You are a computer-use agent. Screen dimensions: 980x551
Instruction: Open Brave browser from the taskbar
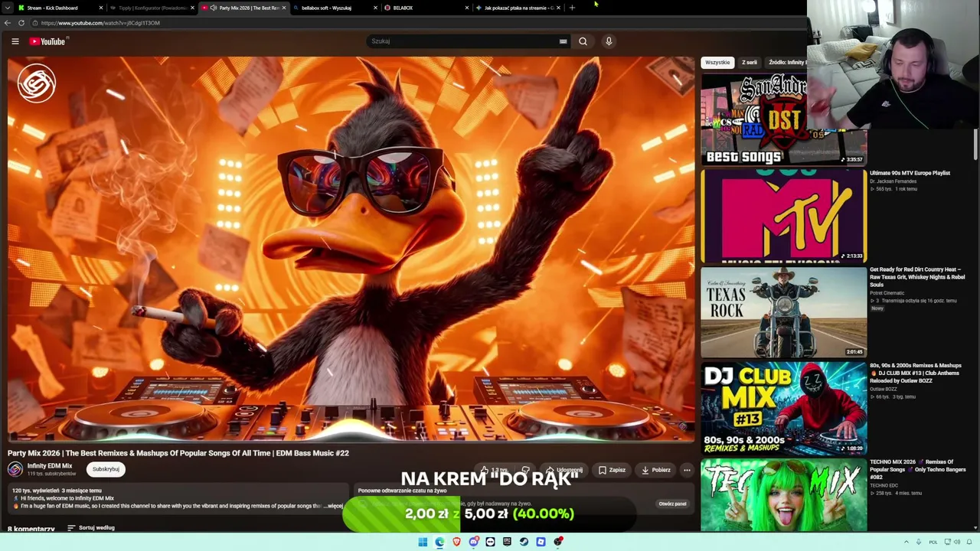coord(457,542)
